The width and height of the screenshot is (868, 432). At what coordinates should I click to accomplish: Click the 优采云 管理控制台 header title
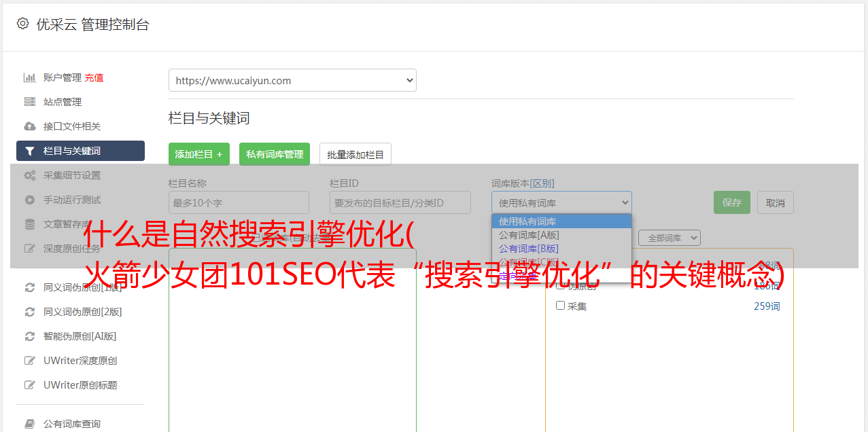pyautogui.click(x=92, y=24)
